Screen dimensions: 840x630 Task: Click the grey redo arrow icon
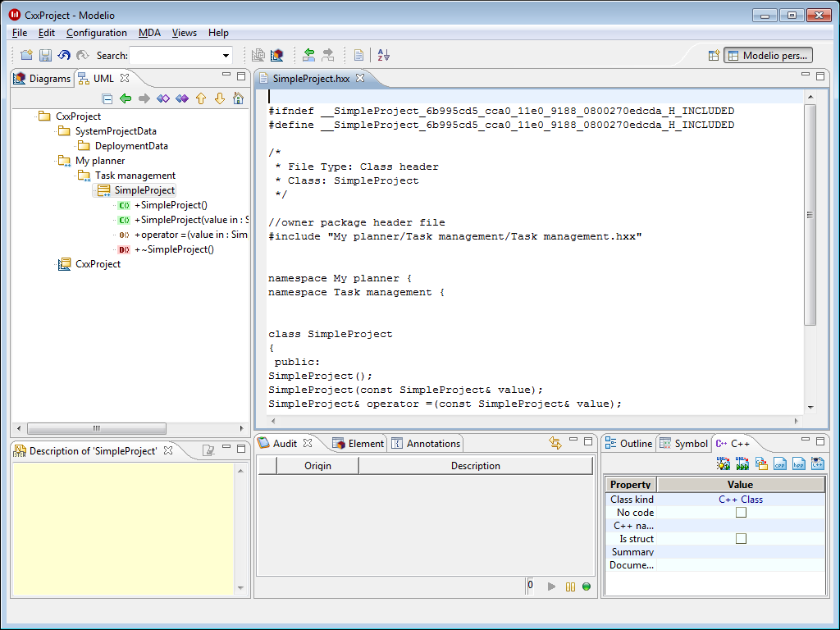pos(82,55)
